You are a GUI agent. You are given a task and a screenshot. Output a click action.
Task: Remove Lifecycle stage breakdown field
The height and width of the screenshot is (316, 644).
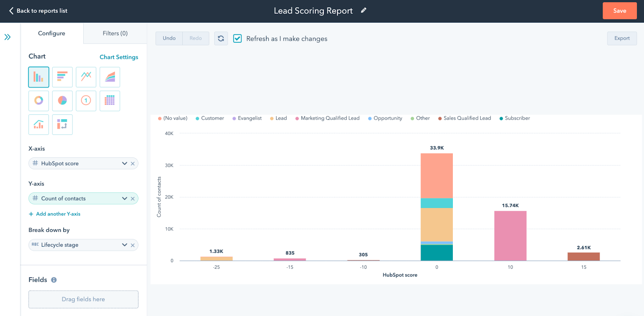click(132, 245)
